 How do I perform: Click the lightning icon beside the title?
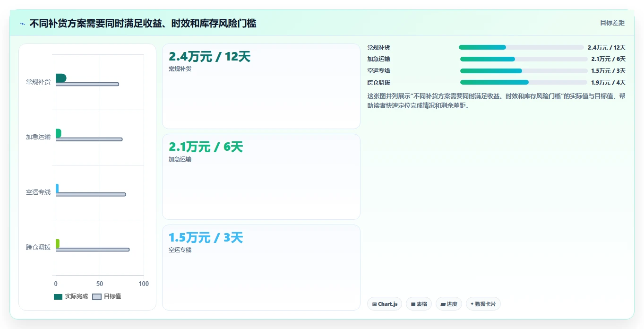[22, 24]
